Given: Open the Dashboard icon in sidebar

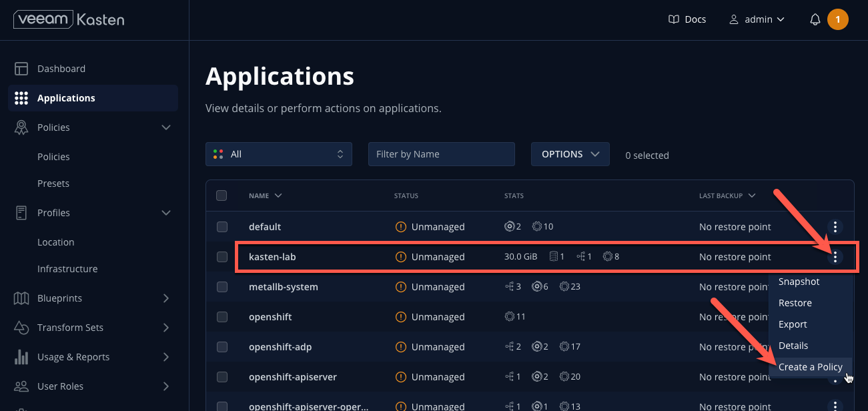Looking at the screenshot, I should [21, 69].
